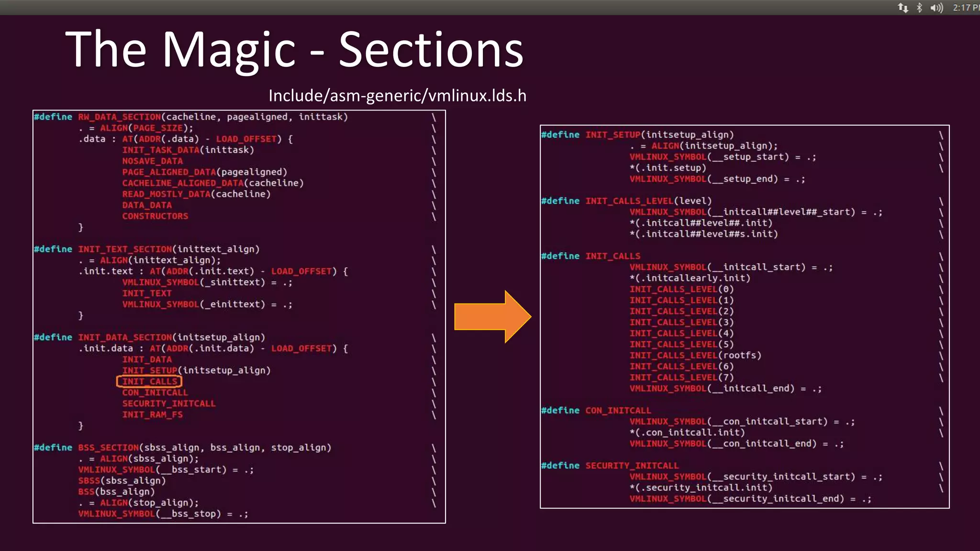Click VMLINUX_SYMBOL(__con_initcall_start) line
This screenshot has height=551, width=980.
[x=743, y=421]
